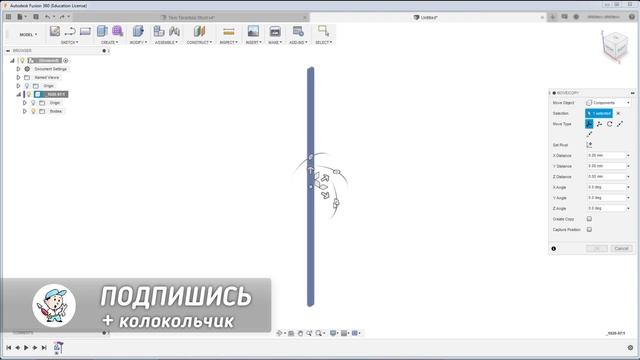The image size is (640, 360).
Task: Expand the Named Views node
Action: click(x=18, y=78)
